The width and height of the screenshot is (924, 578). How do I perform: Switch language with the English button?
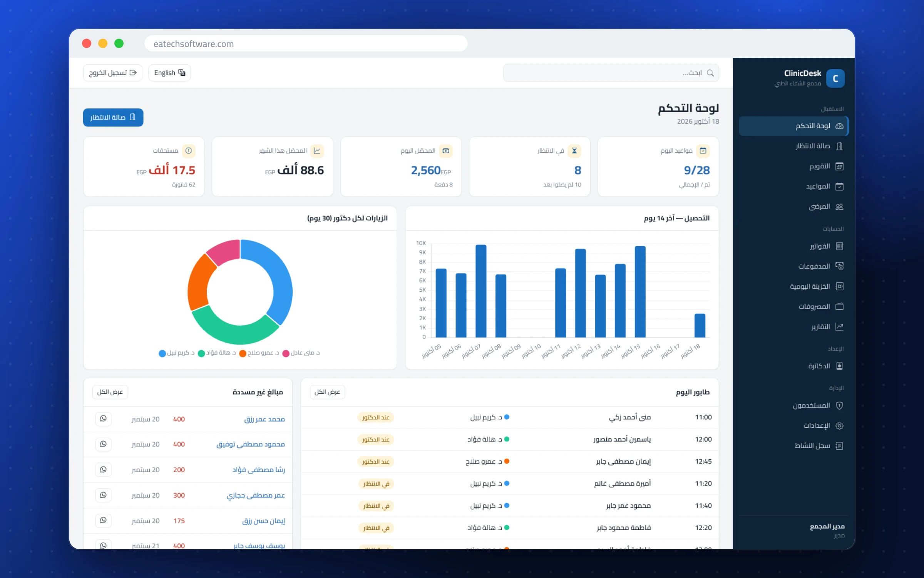coord(169,73)
